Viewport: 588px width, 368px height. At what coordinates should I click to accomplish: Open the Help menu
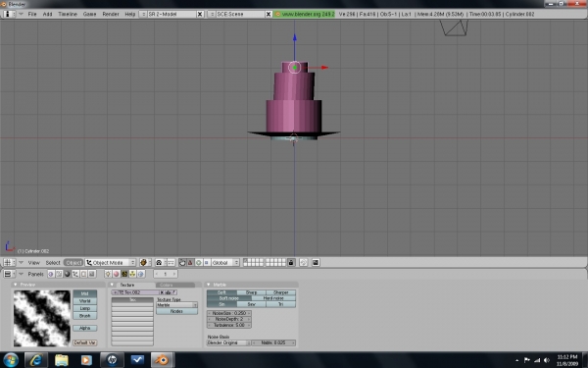tap(129, 14)
